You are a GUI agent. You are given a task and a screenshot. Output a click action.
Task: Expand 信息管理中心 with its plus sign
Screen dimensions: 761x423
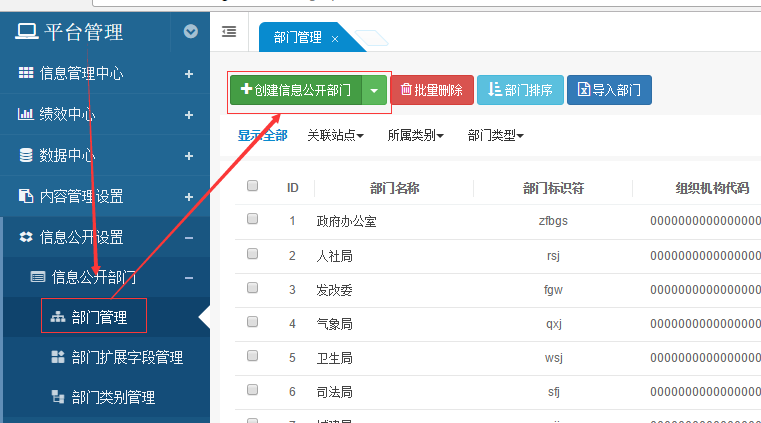189,73
